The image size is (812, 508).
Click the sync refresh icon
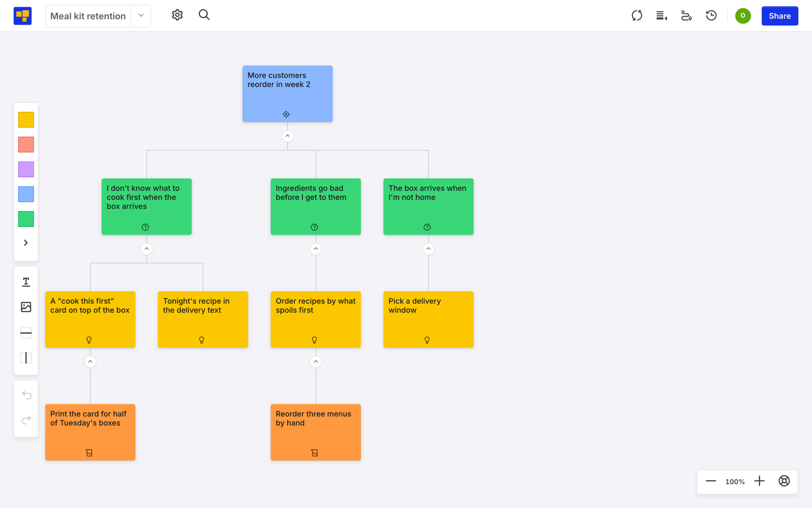pyautogui.click(x=637, y=16)
